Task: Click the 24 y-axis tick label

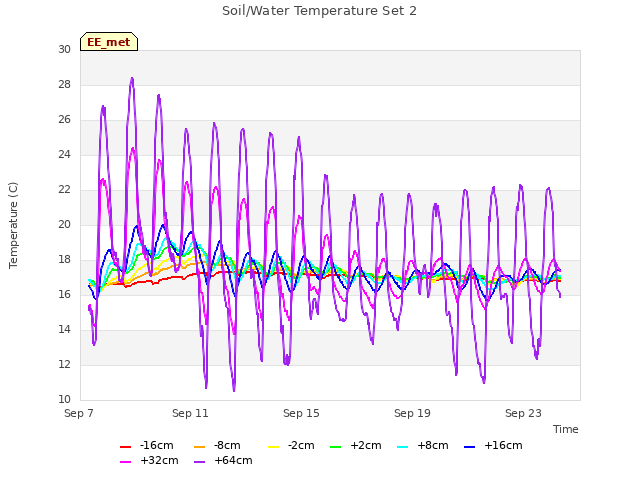Action: (x=64, y=155)
